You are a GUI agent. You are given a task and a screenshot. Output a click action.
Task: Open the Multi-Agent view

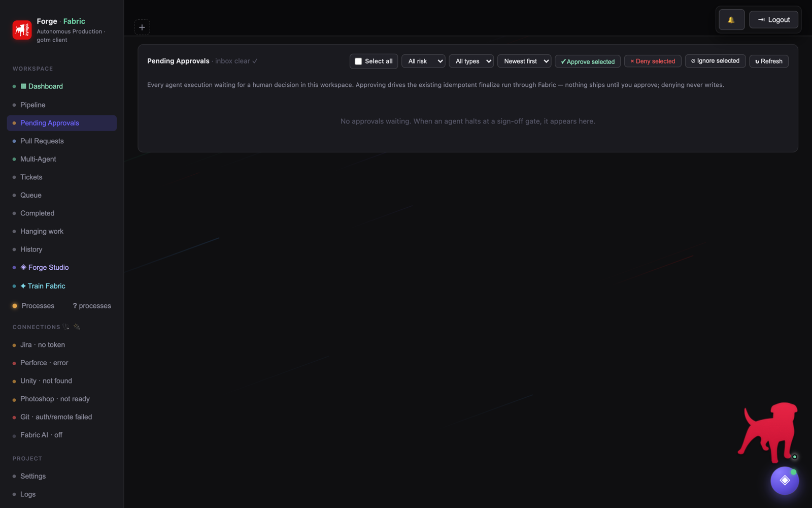[x=62, y=159]
